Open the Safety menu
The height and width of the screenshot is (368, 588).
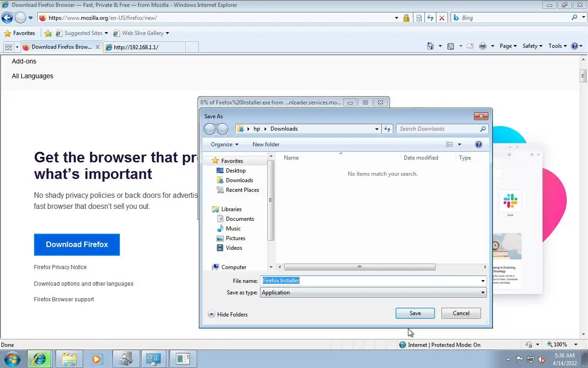[532, 46]
